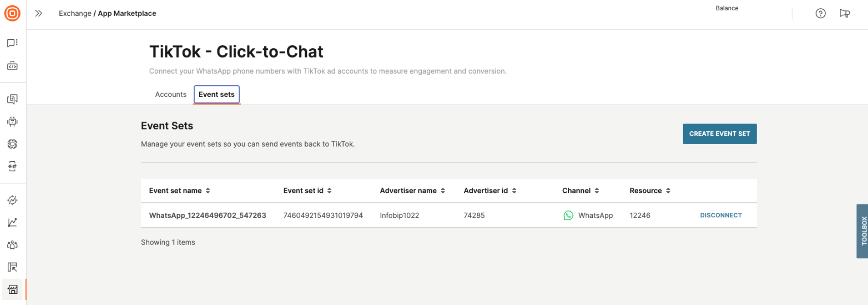The width and height of the screenshot is (868, 305).
Task: Click the Infobip logo in the sidebar
Action: [x=12, y=13]
